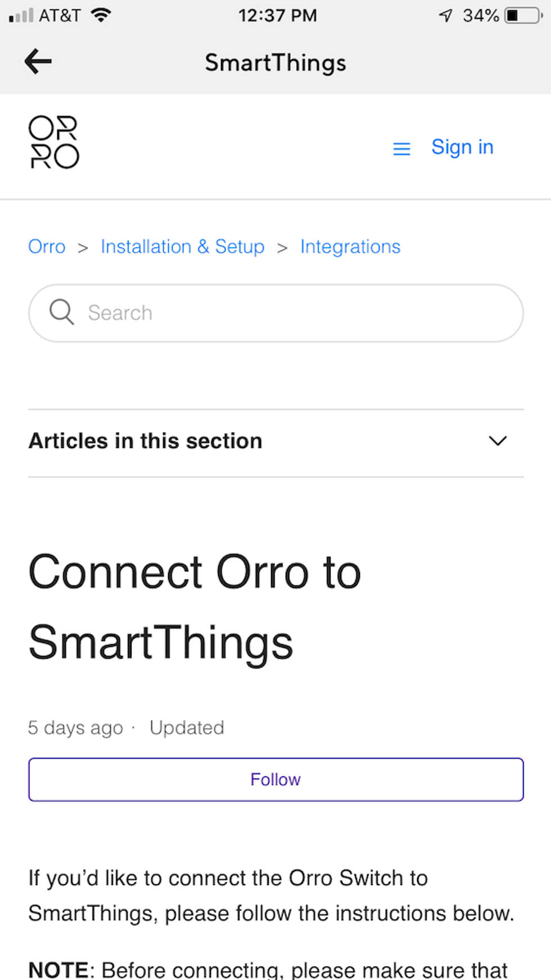This screenshot has width=551, height=980.
Task: Open the hamburger navigation menu
Action: pos(401,148)
